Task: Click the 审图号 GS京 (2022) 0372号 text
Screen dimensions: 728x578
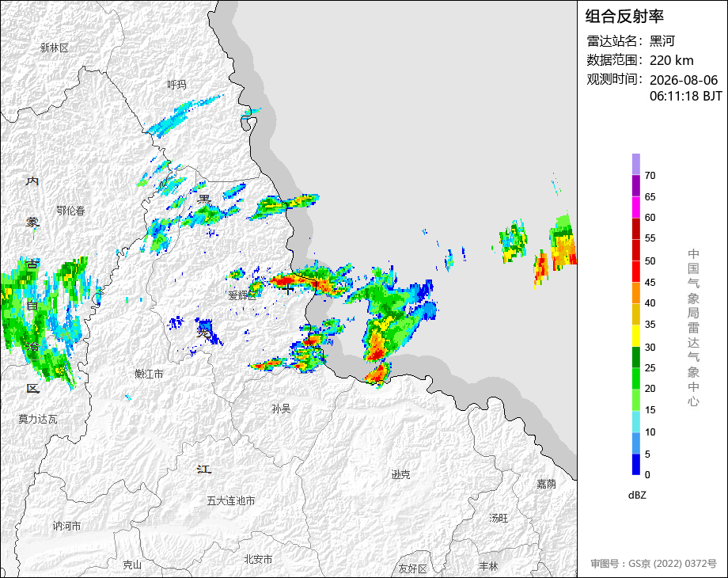Action: 654,564
